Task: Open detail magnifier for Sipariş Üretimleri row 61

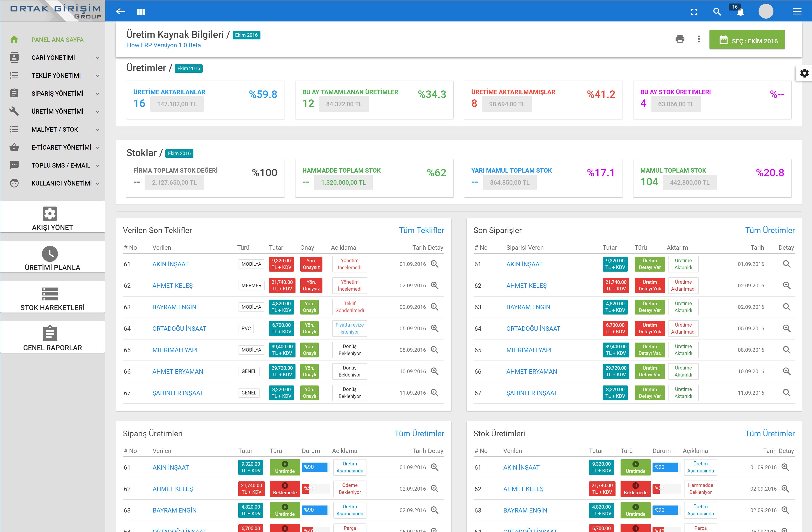Action: coord(434,467)
